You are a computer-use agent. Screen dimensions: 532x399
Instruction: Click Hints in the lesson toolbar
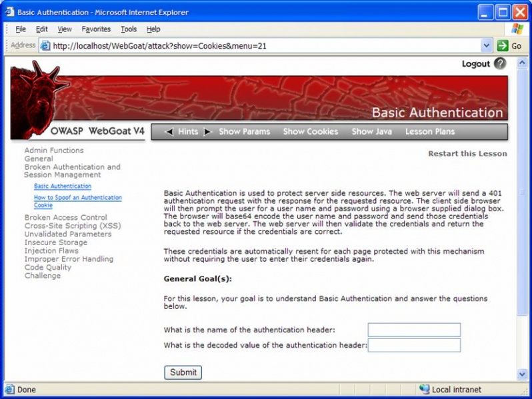[188, 131]
